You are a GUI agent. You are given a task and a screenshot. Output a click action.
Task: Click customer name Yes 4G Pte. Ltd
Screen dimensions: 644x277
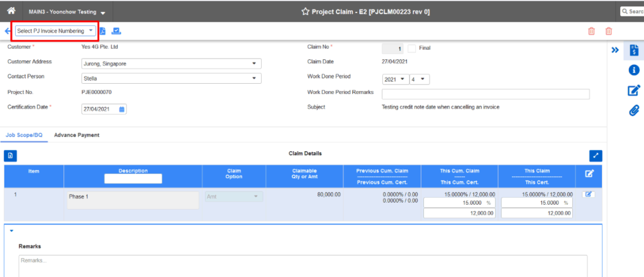(x=100, y=47)
